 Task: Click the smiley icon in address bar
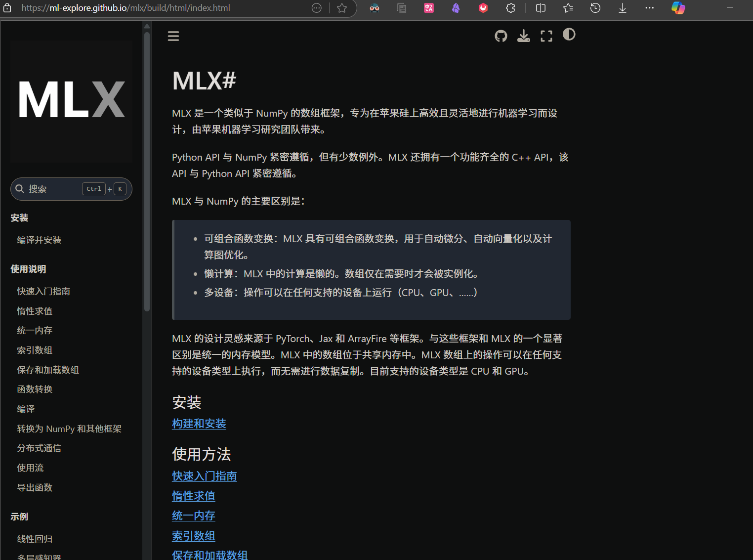[317, 8]
